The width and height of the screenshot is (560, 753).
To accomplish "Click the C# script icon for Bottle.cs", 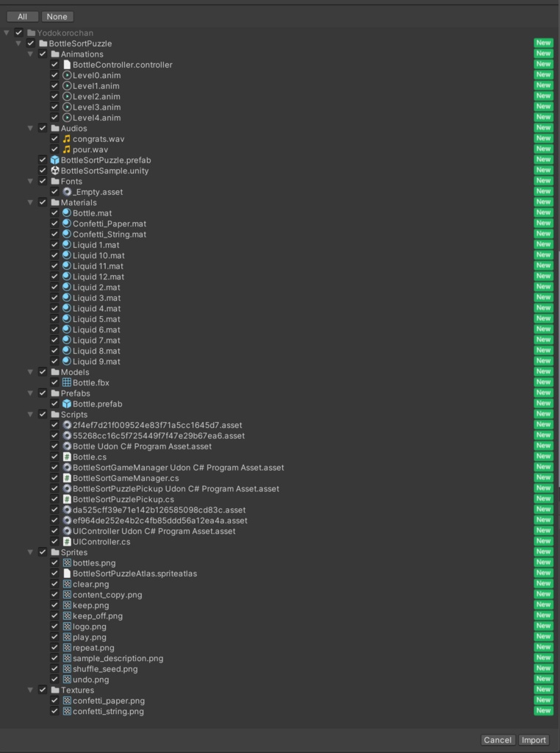I will (67, 457).
